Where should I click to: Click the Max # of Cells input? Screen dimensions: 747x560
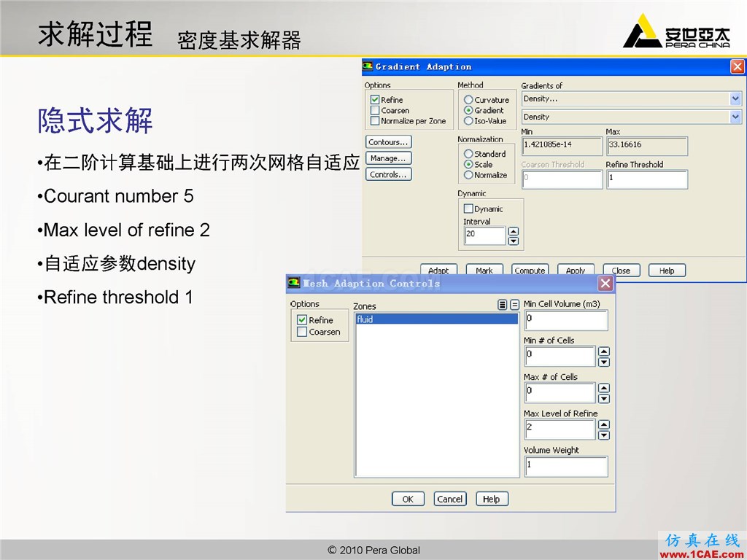tap(560, 393)
